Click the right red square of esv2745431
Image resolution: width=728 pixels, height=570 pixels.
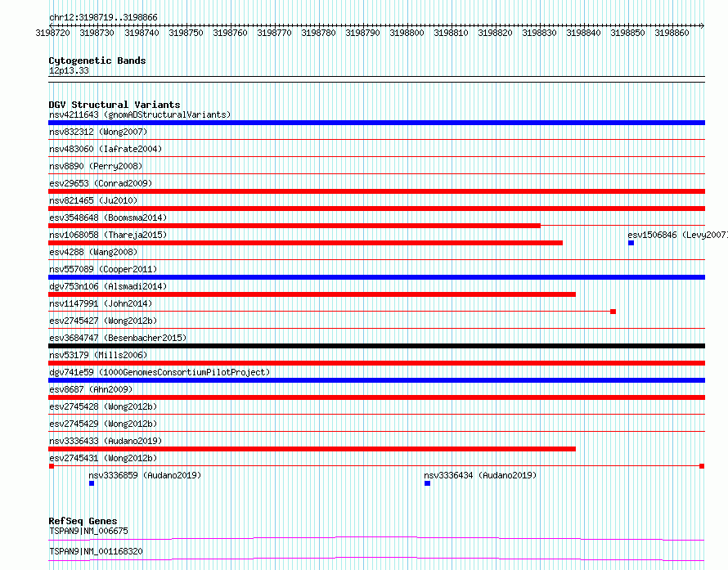[702, 466]
